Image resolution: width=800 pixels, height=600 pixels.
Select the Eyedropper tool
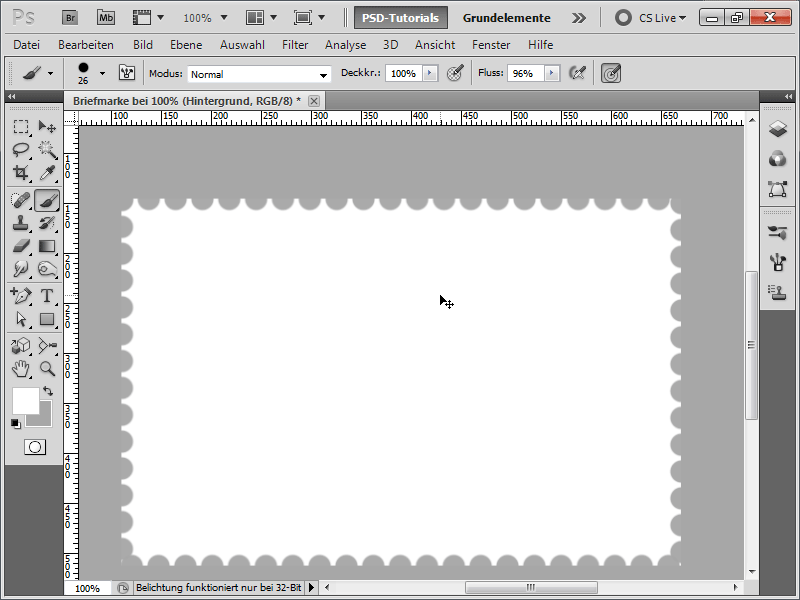pos(47,173)
